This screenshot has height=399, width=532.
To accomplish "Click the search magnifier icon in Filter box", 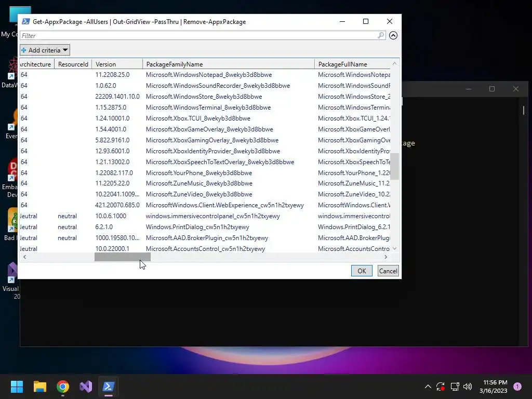I will point(381,35).
